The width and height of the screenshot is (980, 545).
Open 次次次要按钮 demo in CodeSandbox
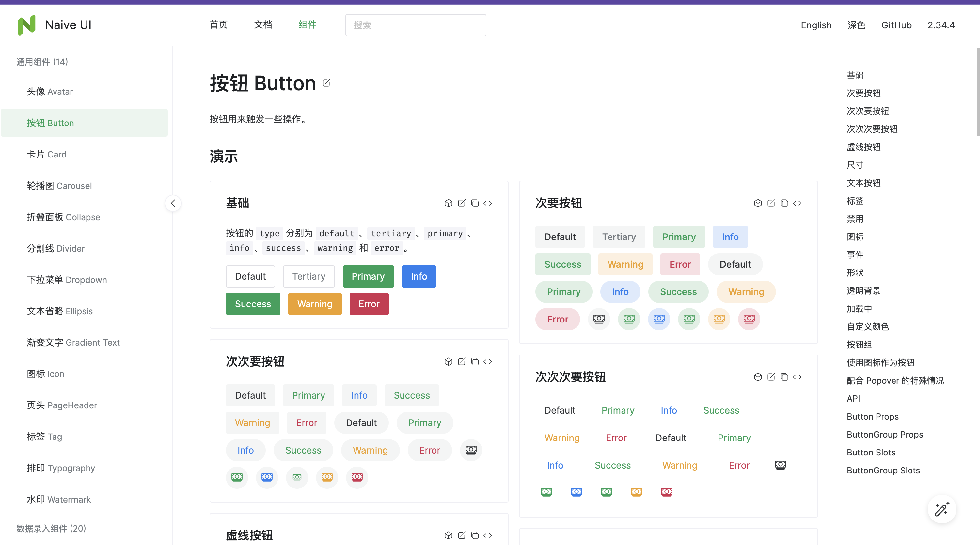[758, 377]
